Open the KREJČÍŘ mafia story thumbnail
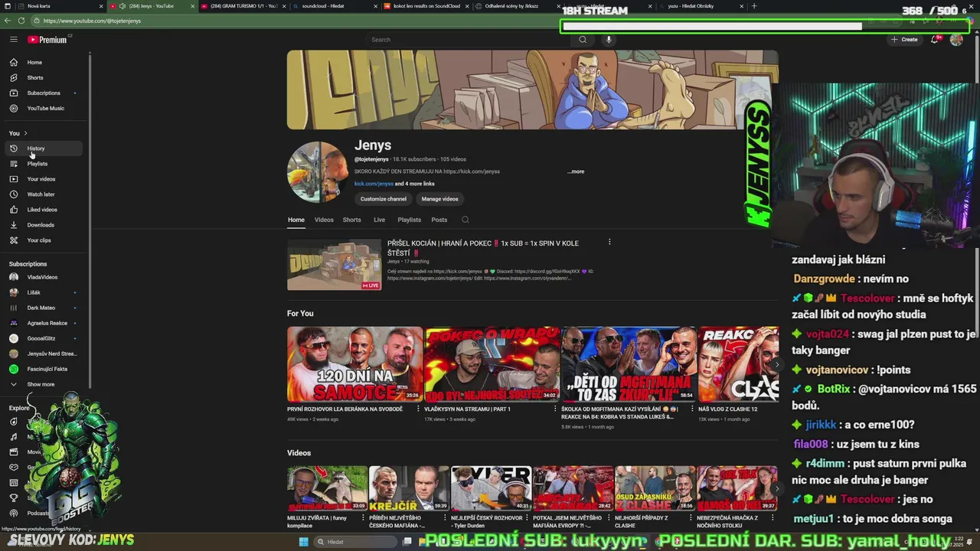Image resolution: width=980 pixels, height=551 pixels. (x=409, y=488)
